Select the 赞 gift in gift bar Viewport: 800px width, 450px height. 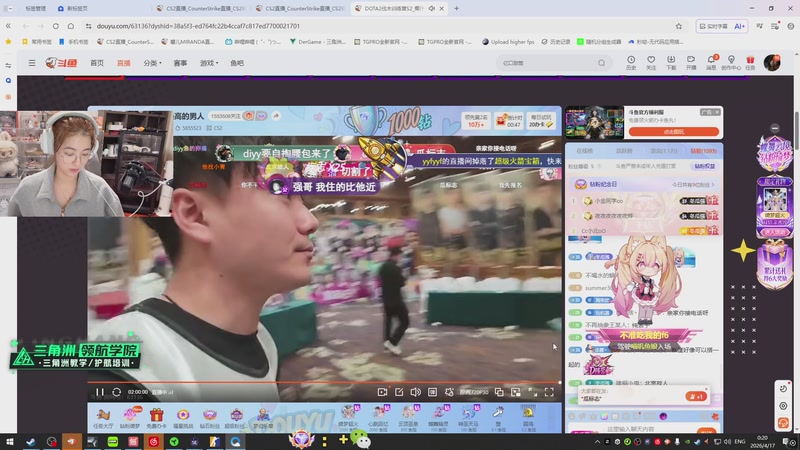tap(498, 416)
